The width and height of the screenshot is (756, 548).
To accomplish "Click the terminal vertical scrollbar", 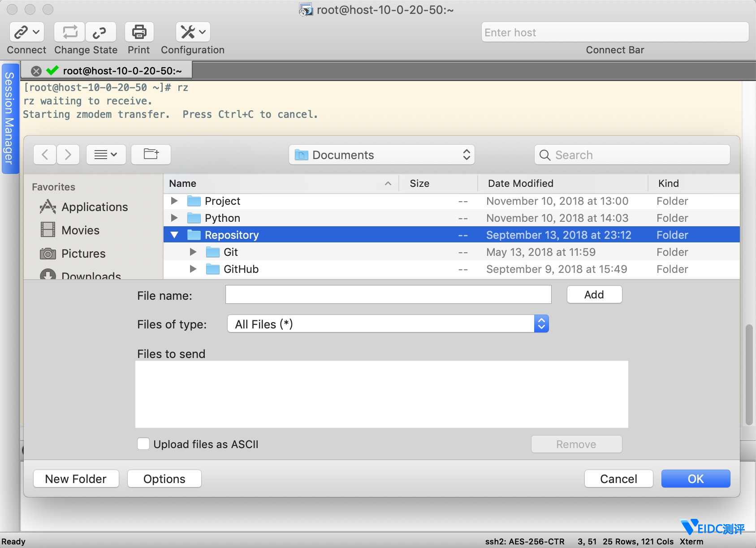I will click(x=749, y=374).
